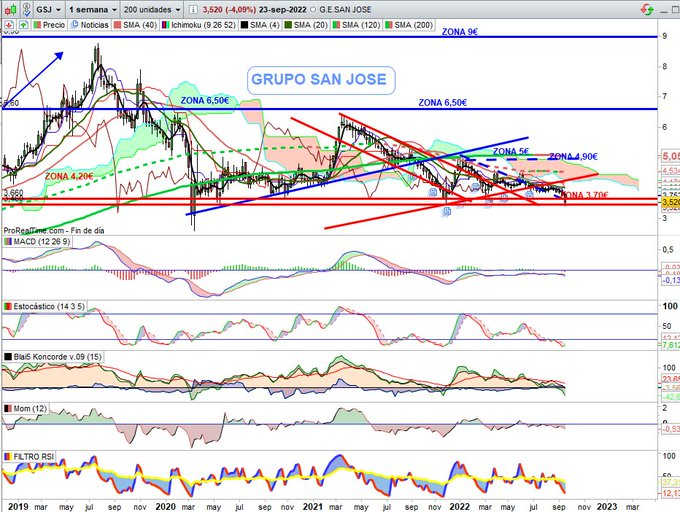Select the ZONA 4,90€ annotation

[573, 157]
